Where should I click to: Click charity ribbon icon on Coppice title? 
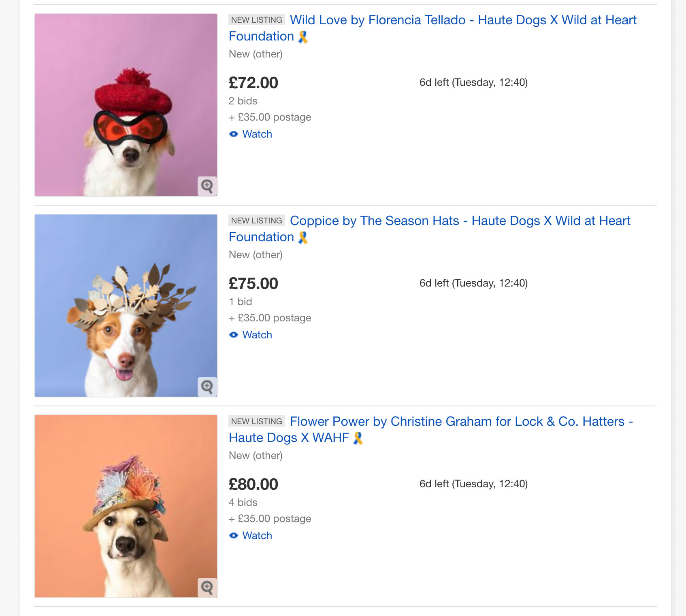(303, 238)
